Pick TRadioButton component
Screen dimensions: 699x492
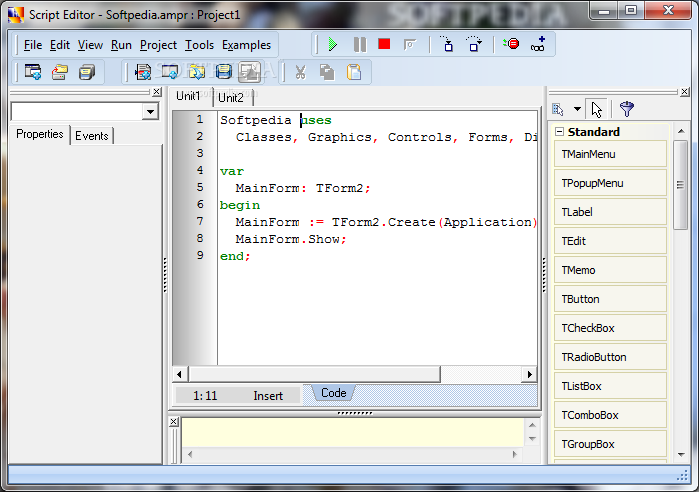point(610,357)
